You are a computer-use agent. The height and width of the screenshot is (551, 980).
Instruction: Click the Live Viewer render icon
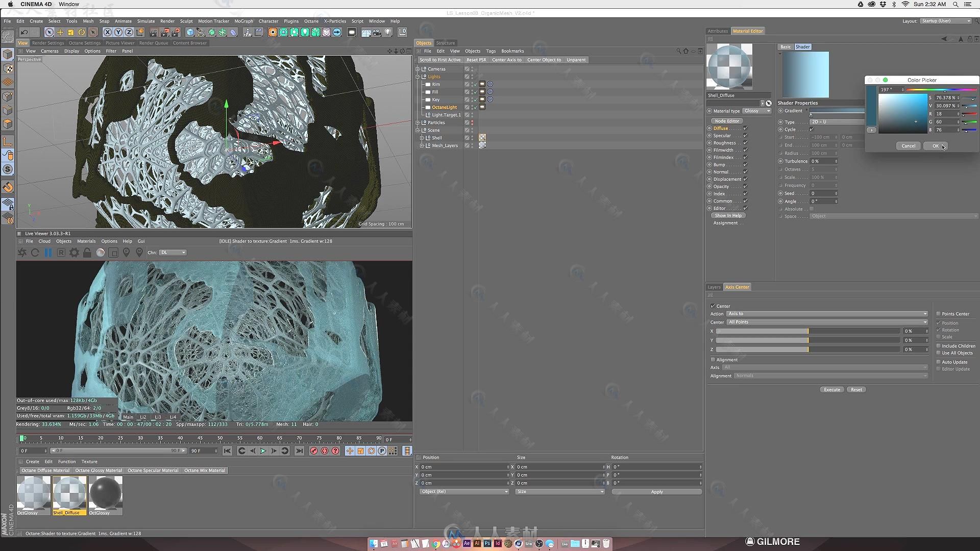click(22, 252)
